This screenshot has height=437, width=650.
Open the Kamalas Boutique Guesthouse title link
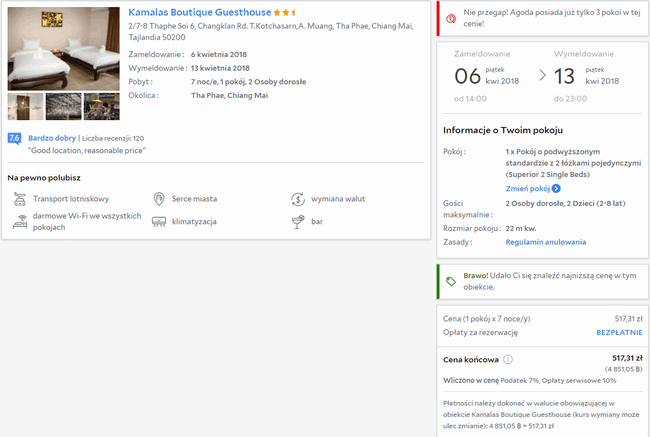(x=200, y=12)
